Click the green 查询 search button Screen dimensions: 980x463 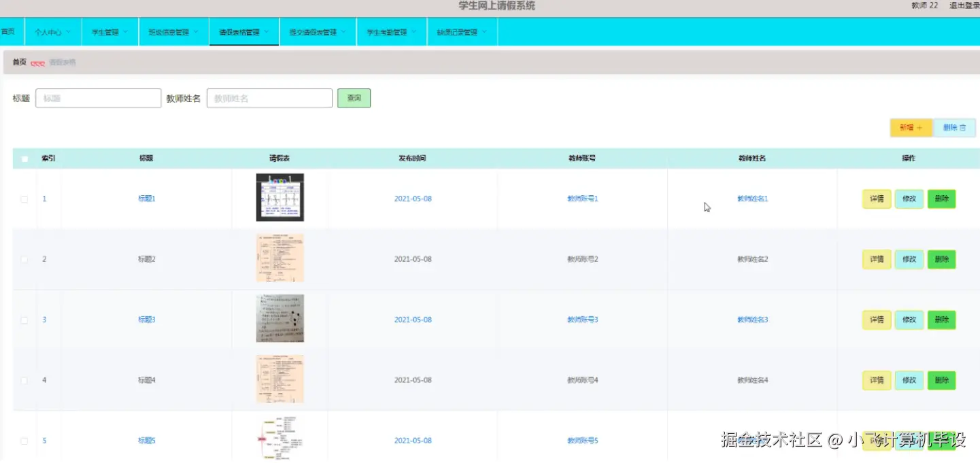click(354, 98)
